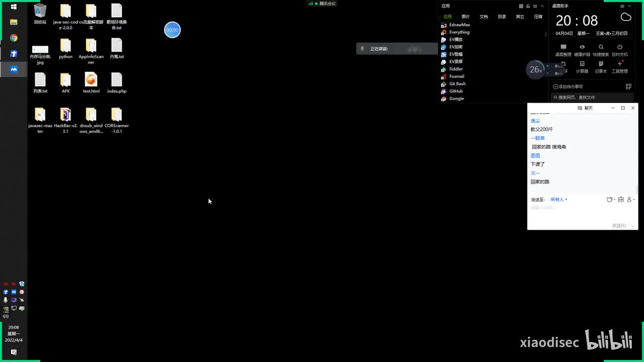The height and width of the screenshot is (362, 644).
Task: Click the 发送(S) send button
Action: tap(619, 226)
